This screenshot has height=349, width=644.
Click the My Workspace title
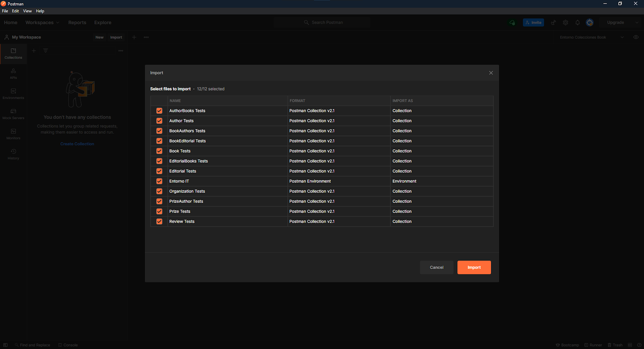pos(27,37)
